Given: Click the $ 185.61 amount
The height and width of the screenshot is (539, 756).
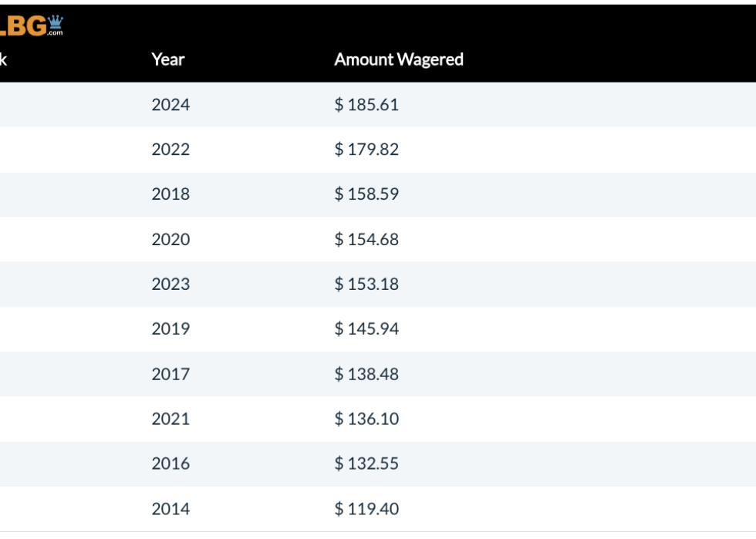Looking at the screenshot, I should (366, 104).
